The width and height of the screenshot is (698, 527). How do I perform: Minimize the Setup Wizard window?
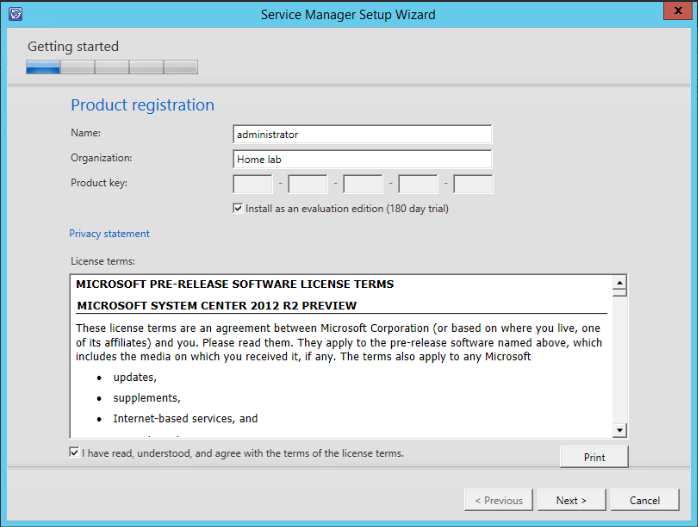point(625,13)
